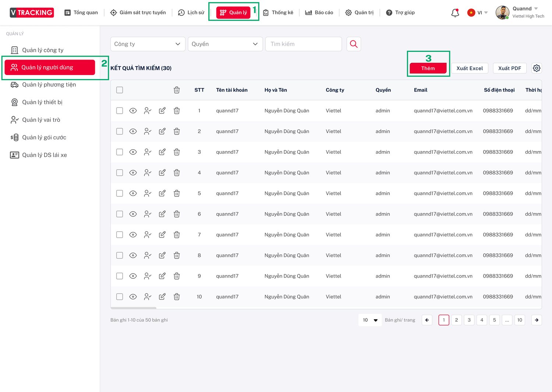The image size is (552, 392).
Task: View details eye icon for row 4
Action: 133,172
